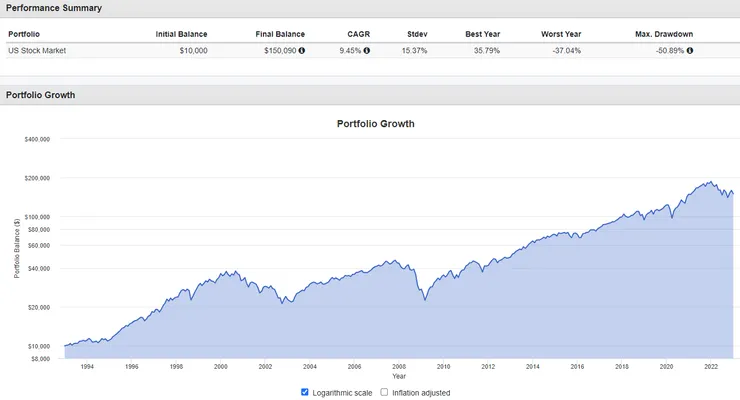The width and height of the screenshot is (740, 400).
Task: Click info icon beside Final Balance value
Action: [x=302, y=50]
